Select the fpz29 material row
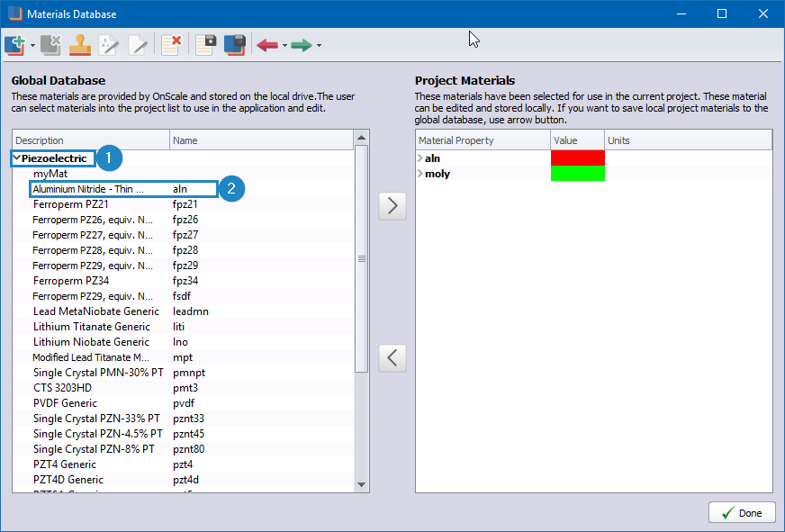 [x=184, y=266]
